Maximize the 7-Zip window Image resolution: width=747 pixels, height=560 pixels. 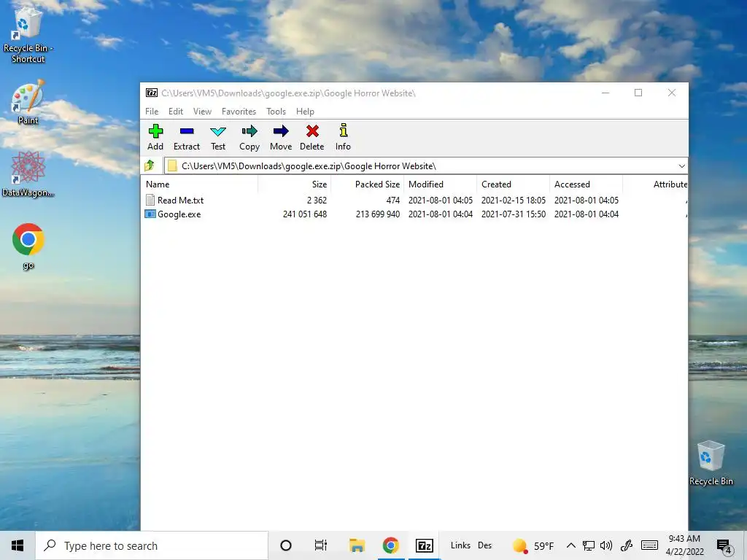(x=638, y=93)
